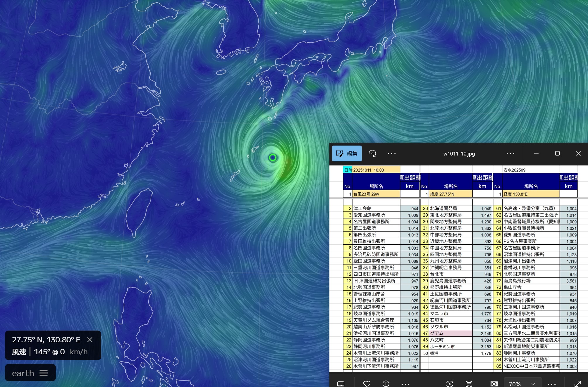Open the earth menu hamburger icon
This screenshot has width=588, height=387.
point(44,373)
